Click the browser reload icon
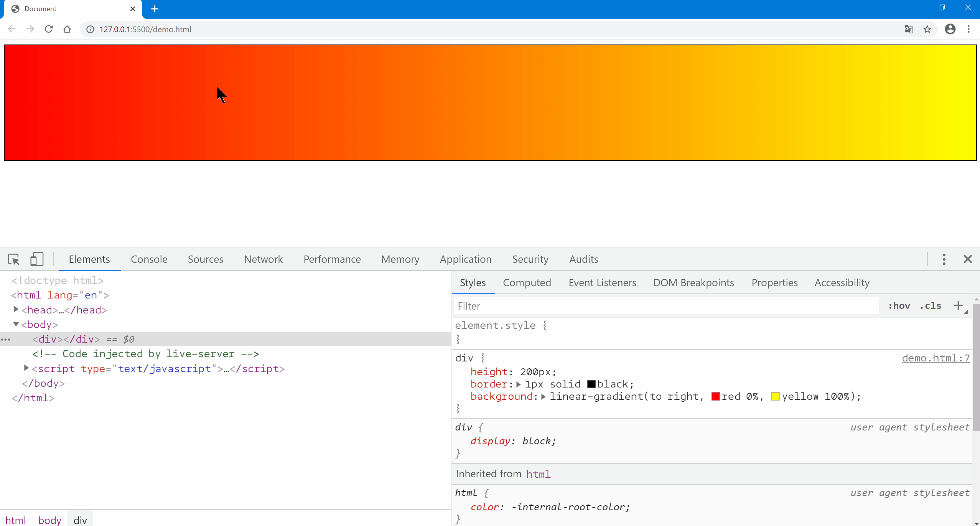 coord(49,29)
